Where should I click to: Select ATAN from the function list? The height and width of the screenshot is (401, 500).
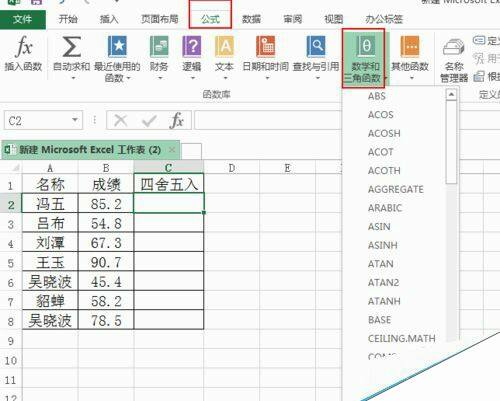[381, 264]
